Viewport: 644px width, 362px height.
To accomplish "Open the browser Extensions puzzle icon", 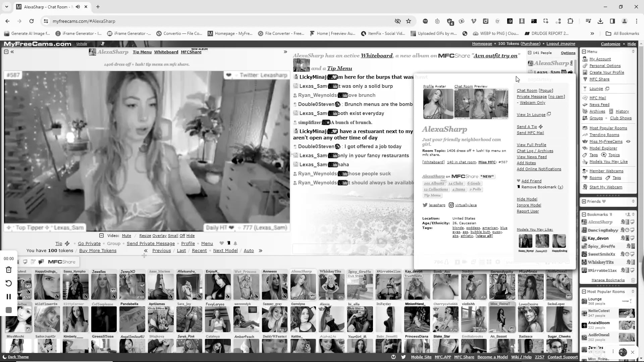I will [570, 21].
